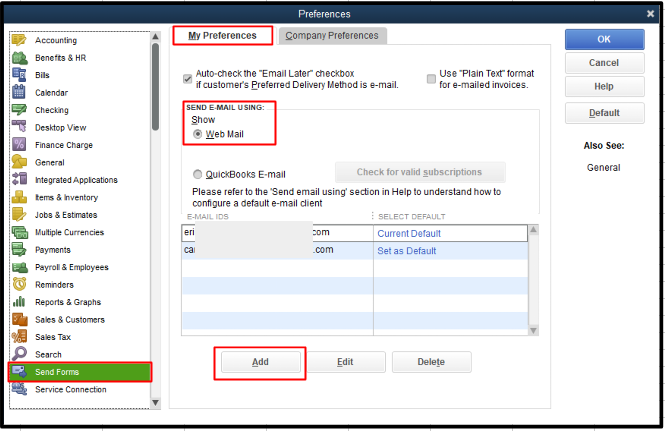Image resolution: width=665 pixels, height=431 pixels.
Task: Click the Payroll & Employees icon
Action: coord(20,267)
